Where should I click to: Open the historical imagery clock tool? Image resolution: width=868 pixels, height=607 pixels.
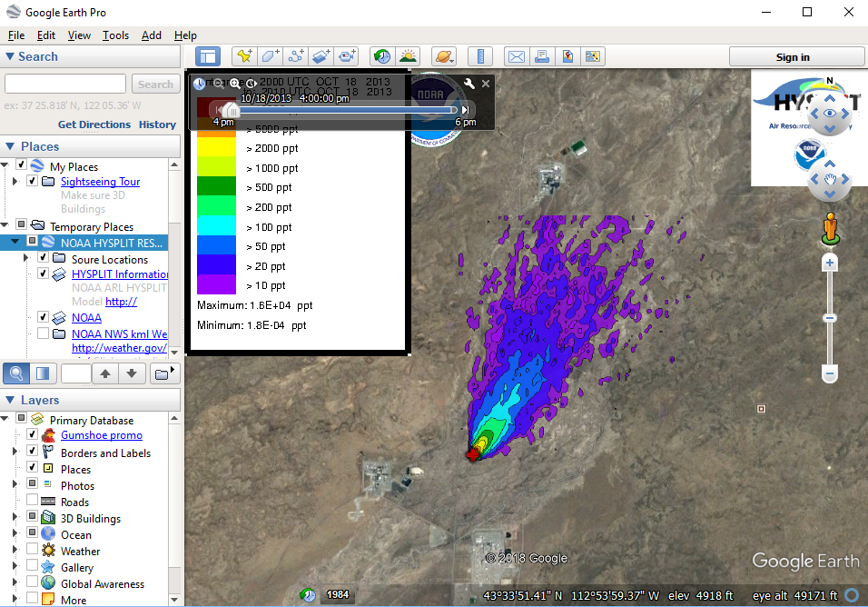[x=382, y=56]
